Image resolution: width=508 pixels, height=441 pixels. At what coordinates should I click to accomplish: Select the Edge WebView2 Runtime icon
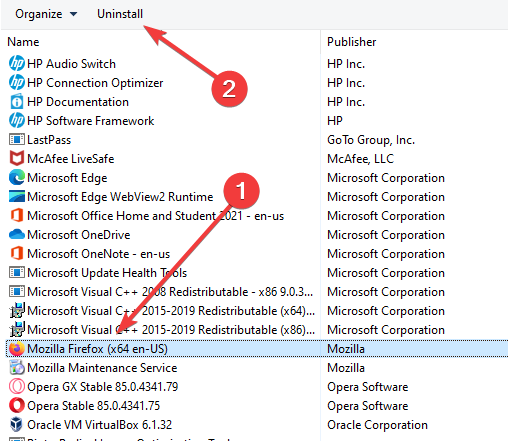click(x=17, y=196)
